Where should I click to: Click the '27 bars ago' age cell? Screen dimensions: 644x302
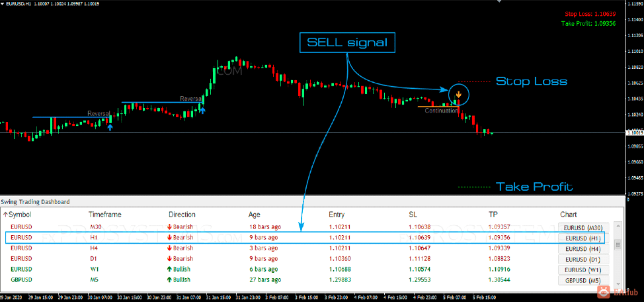click(265, 279)
